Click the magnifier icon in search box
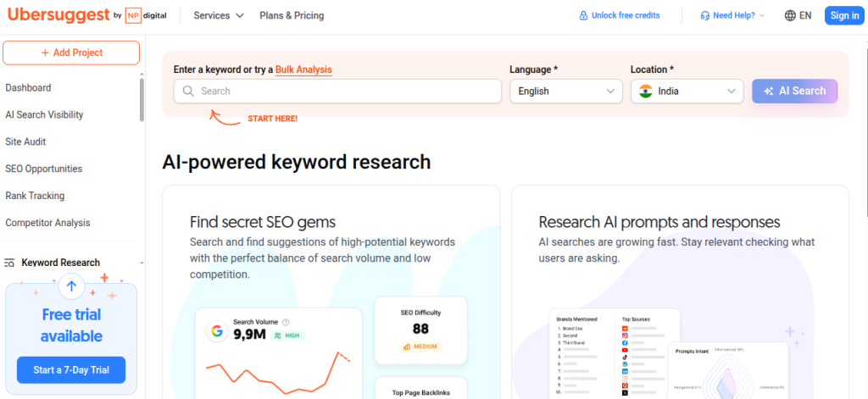Viewport: 868px width, 399px height. point(188,91)
